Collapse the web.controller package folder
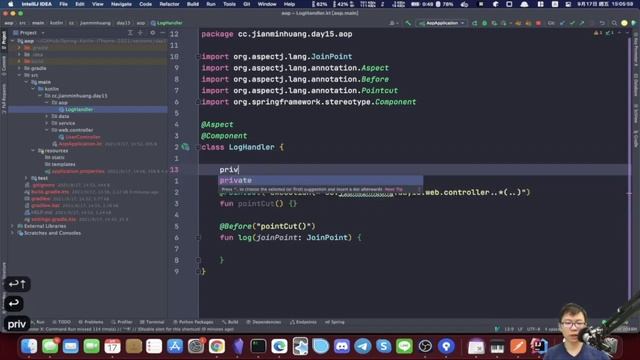 [47, 130]
